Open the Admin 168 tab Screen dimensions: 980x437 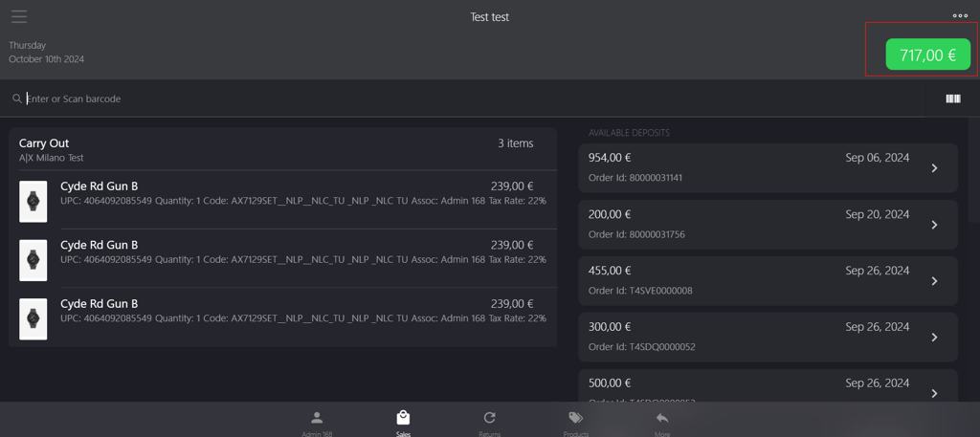317,424
